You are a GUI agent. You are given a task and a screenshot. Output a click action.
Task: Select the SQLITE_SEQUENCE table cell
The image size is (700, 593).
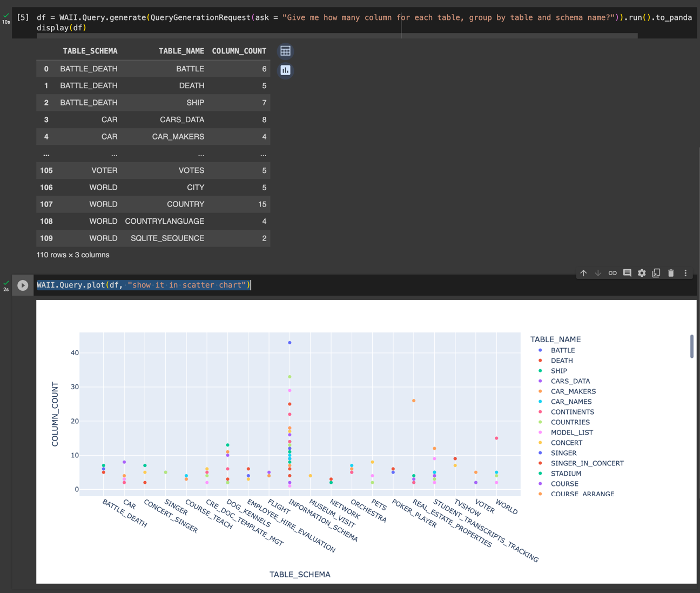pos(167,238)
